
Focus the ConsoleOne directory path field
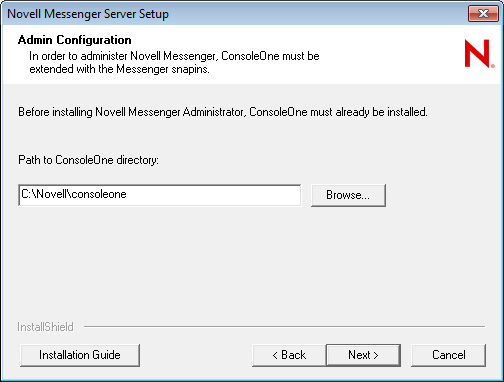tap(160, 195)
